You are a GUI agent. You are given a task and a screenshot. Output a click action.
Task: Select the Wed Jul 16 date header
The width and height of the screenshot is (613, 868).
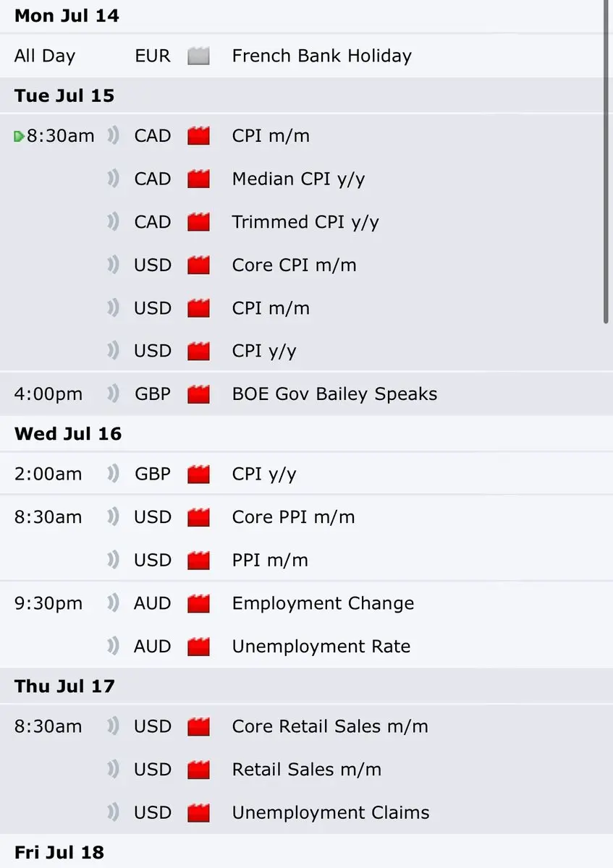click(x=68, y=434)
